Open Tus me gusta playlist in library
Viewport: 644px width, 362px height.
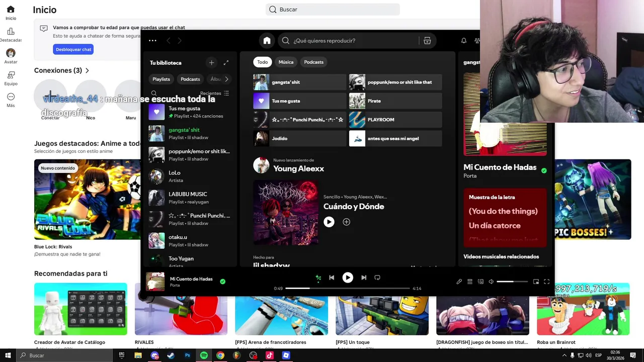pos(190,112)
